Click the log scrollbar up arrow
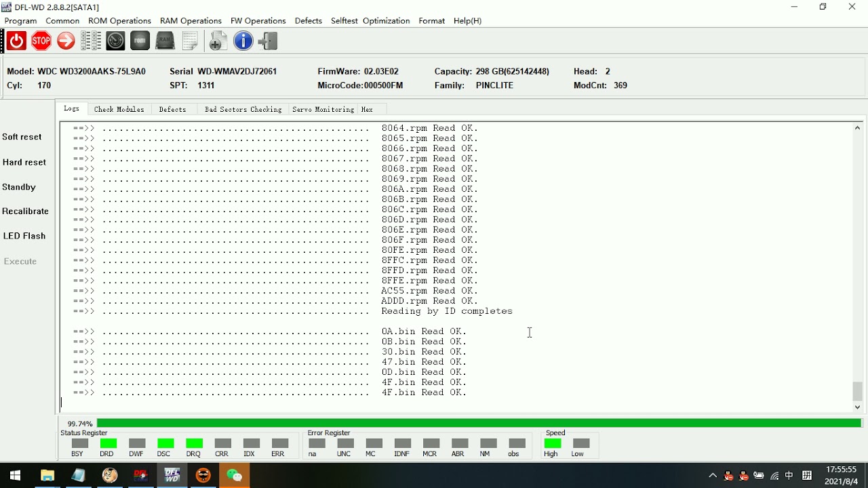This screenshot has height=488, width=868. (857, 127)
